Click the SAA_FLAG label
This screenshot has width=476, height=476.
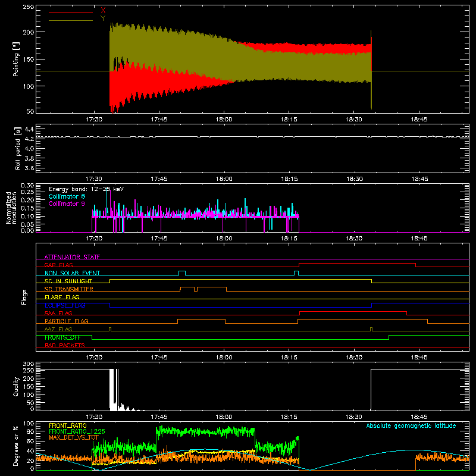pos(58,313)
